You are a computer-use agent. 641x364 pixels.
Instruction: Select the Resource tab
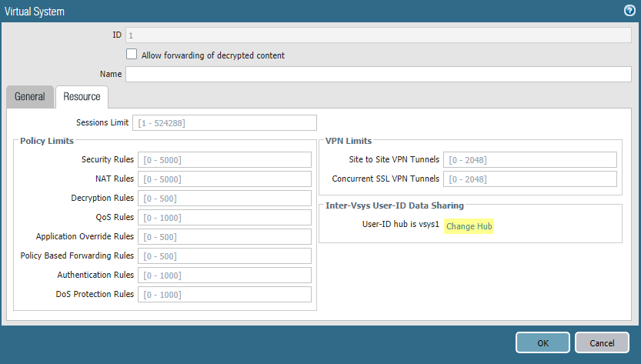82,97
